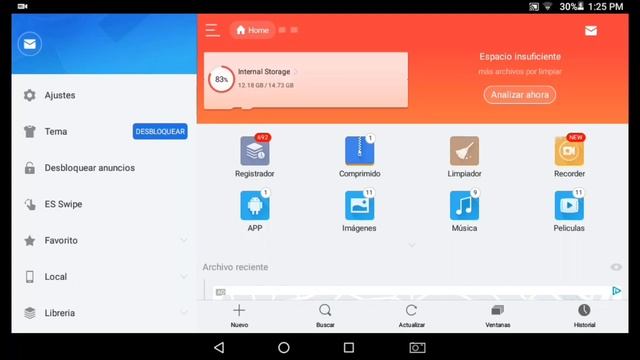Tap the Analizar ahora button
This screenshot has height=360, width=640.
(520, 95)
